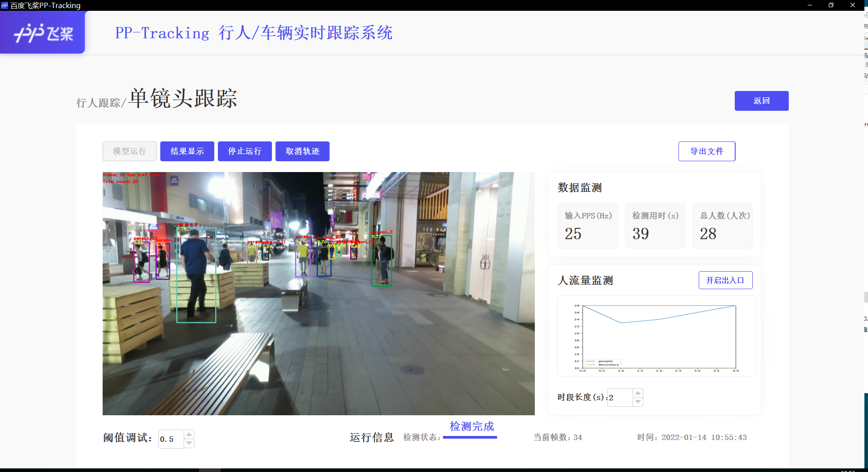Decrease the 时段长度 period length value

tap(637, 402)
